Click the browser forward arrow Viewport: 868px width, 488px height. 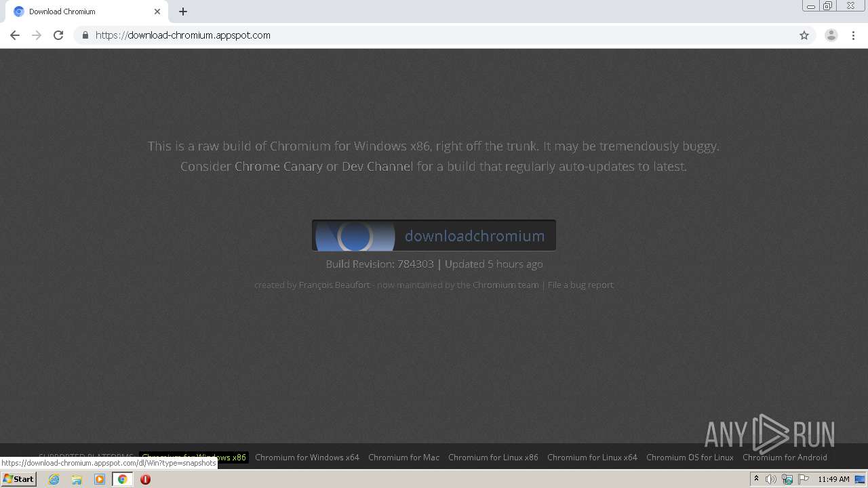[x=37, y=35]
